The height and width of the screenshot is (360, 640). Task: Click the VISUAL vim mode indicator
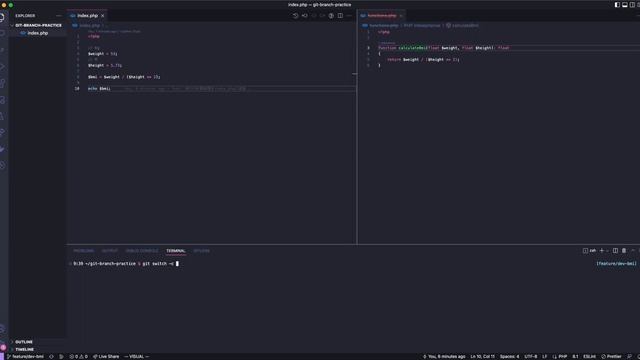[x=136, y=357]
